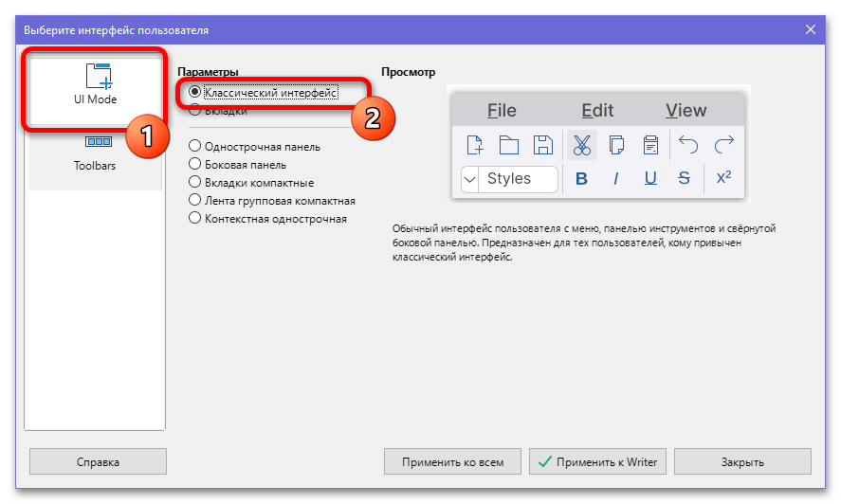Click the redo arrow icon in preview
841x504 pixels.
click(x=724, y=145)
